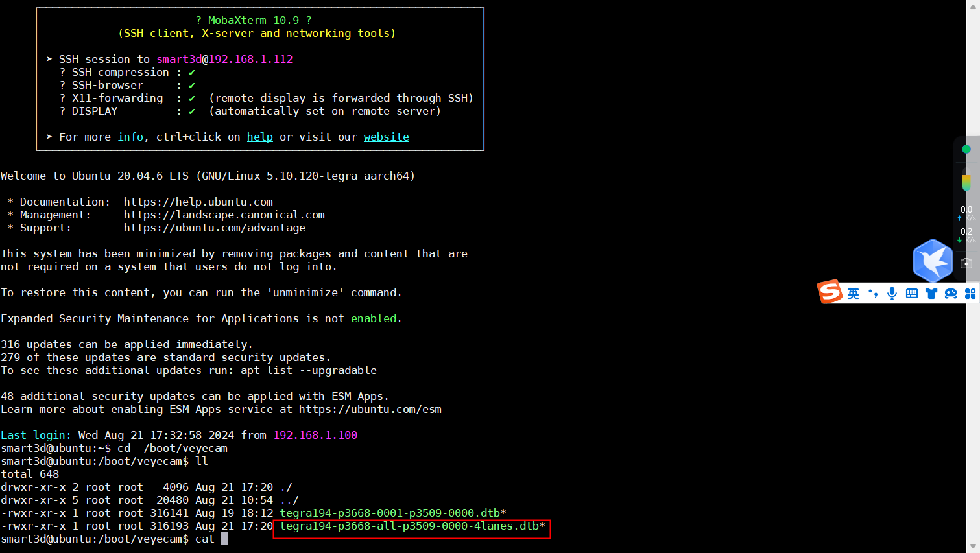The width and height of the screenshot is (980, 553).
Task: Click the microphone voice input icon
Action: tap(892, 294)
